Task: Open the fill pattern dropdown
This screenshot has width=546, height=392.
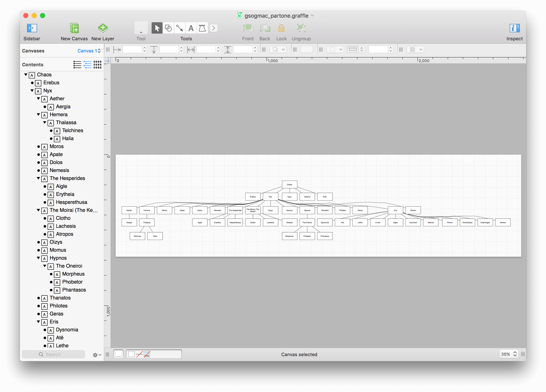Action: pyautogui.click(x=415, y=49)
